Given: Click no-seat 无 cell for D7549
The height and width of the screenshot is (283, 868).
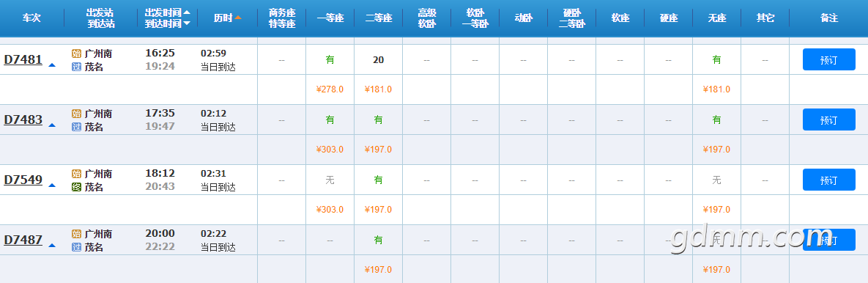Looking at the screenshot, I should pos(717,180).
